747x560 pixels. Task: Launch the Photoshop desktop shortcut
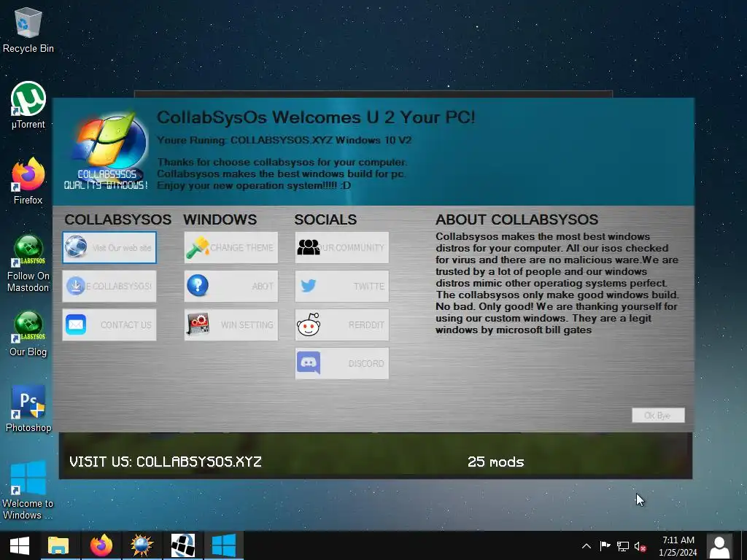click(28, 408)
